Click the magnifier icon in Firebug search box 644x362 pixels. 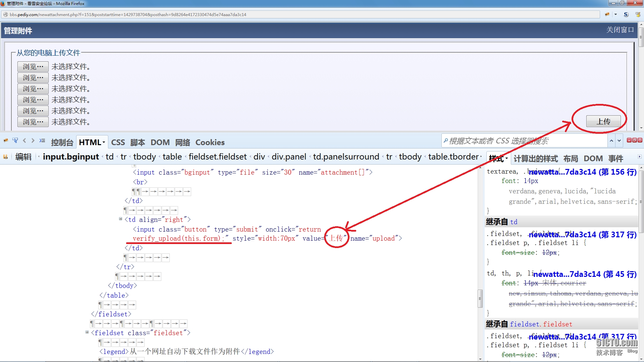click(446, 141)
